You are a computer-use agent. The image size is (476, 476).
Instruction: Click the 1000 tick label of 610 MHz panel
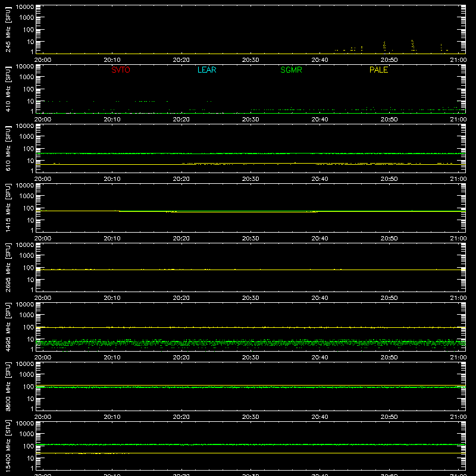[27, 137]
